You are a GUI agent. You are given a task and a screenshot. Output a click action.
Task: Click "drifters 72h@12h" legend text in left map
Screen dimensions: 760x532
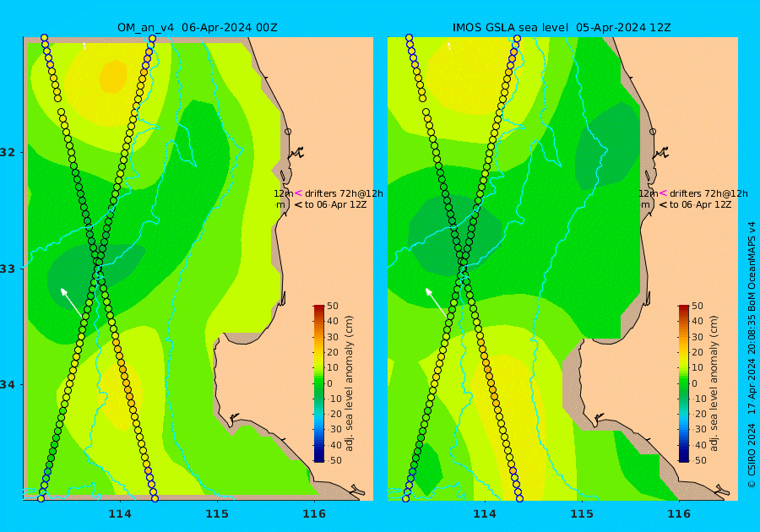(344, 193)
